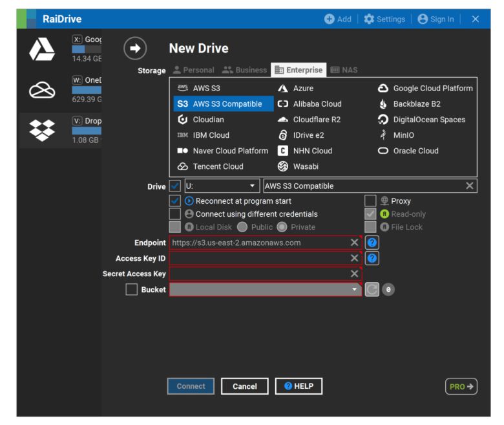Enable Connect using different credentials
Screen dimensions: 504x425
pos(175,214)
